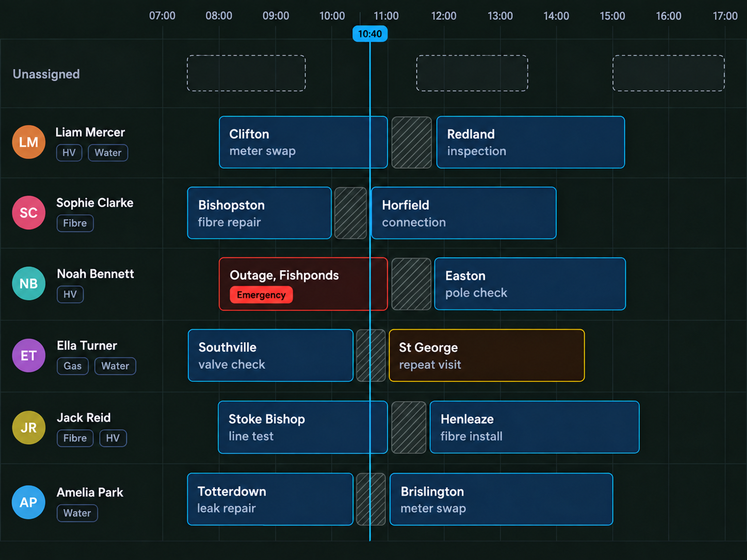Screen dimensions: 747x560
Task: Open the Horfield connection job
Action: pyautogui.click(x=464, y=213)
